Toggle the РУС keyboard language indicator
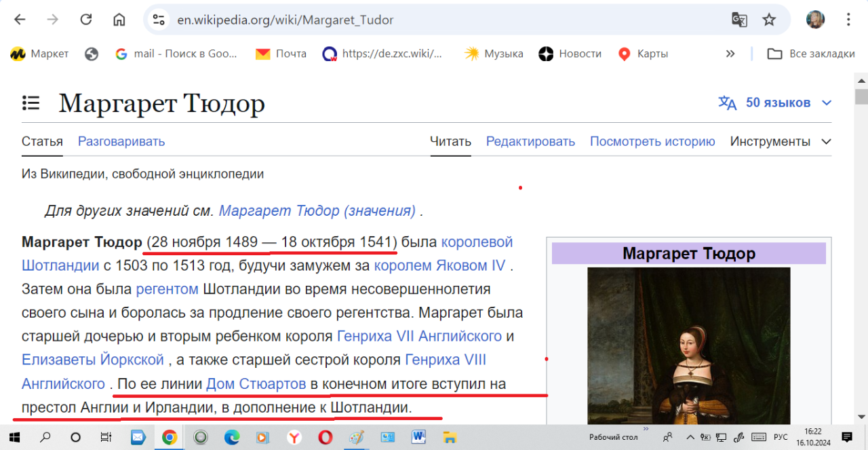The width and height of the screenshot is (868, 450). (x=781, y=437)
